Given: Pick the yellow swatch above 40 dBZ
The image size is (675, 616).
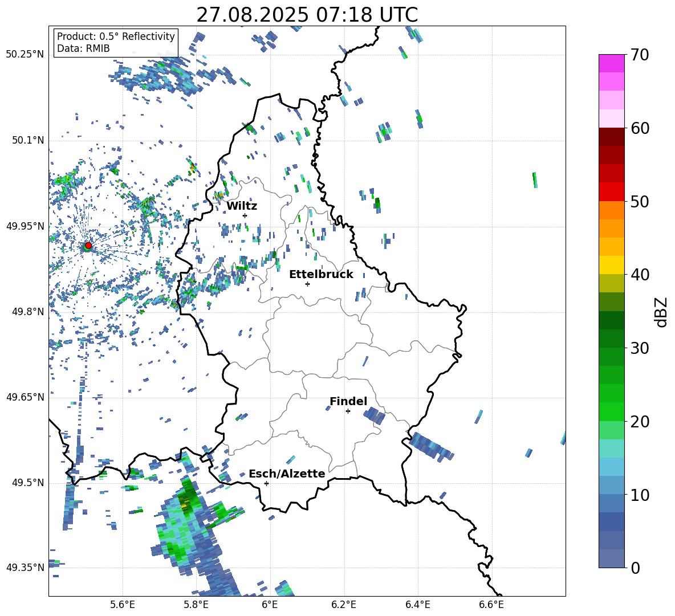Looking at the screenshot, I should pyautogui.click(x=611, y=265).
